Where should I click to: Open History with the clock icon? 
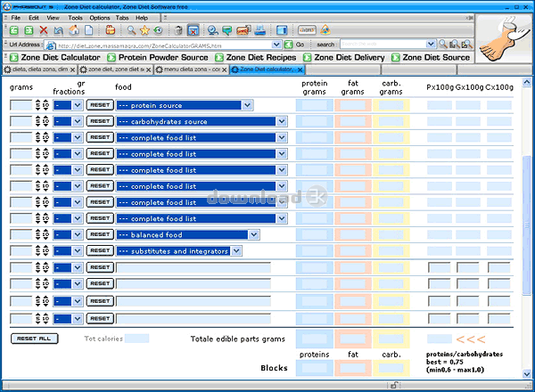[x=158, y=30]
